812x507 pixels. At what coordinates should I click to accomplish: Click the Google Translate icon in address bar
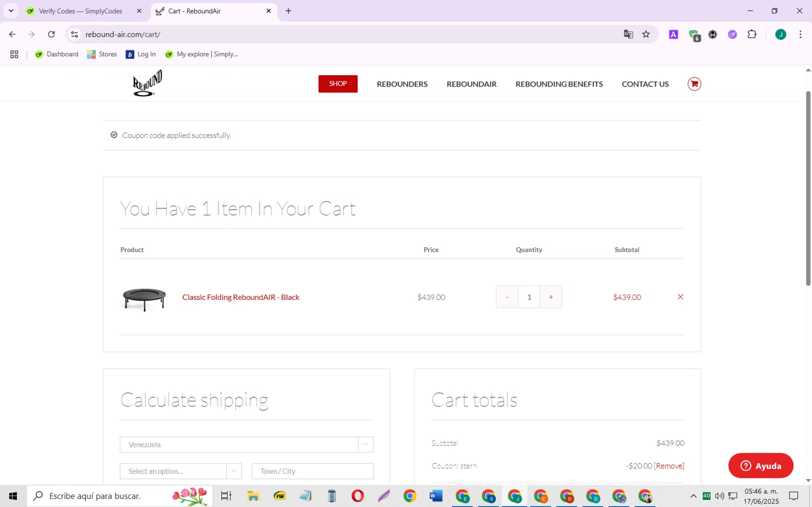628,34
